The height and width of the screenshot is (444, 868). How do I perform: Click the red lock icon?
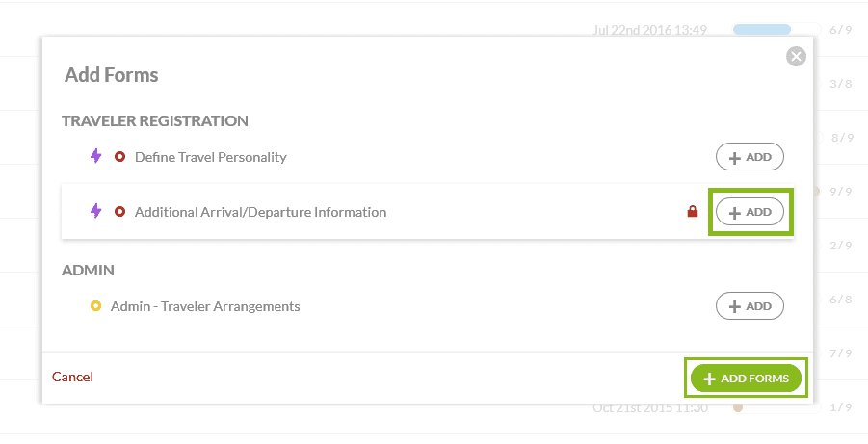point(692,212)
